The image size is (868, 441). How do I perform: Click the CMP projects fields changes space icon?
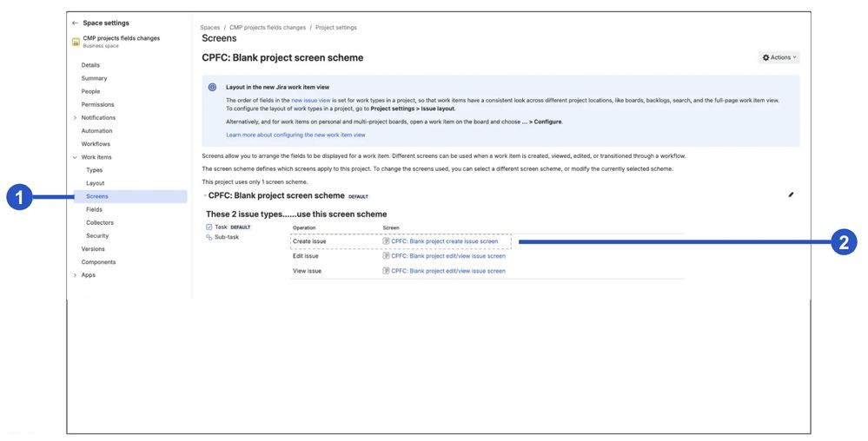(76, 42)
